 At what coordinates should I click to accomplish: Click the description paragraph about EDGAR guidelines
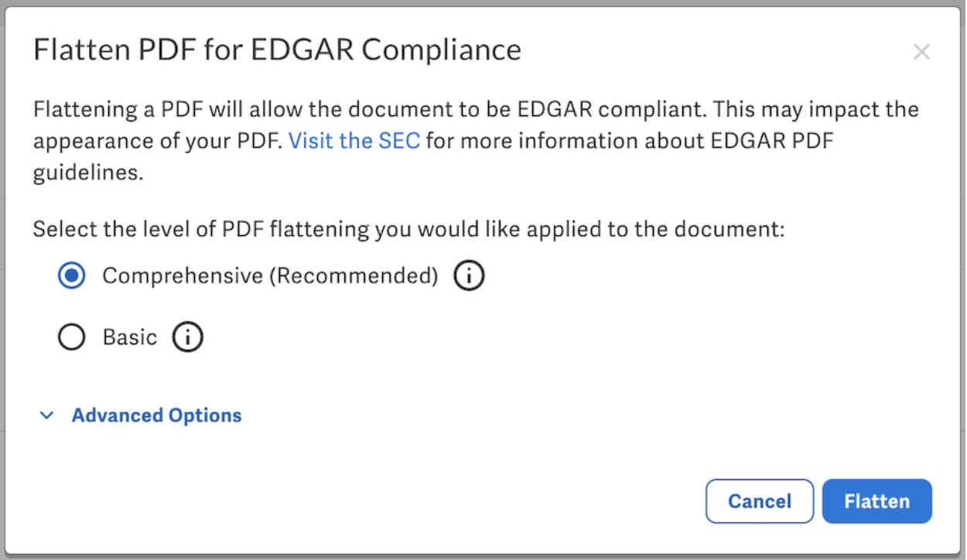[x=476, y=141]
